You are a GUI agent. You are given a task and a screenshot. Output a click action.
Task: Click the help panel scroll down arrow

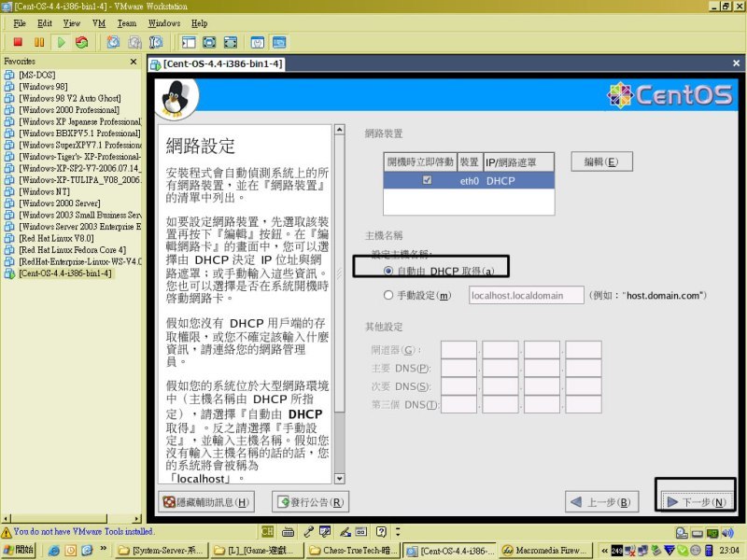(340, 479)
